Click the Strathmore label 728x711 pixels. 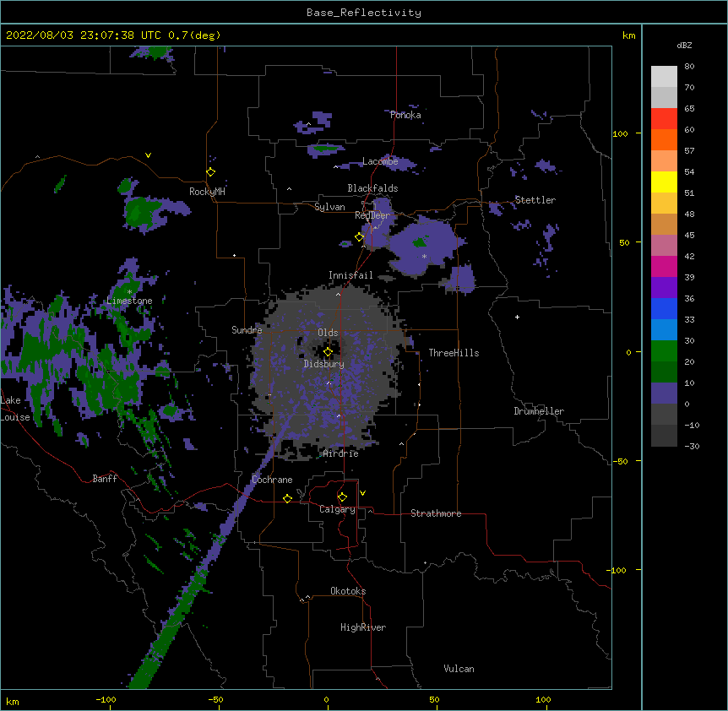click(436, 513)
